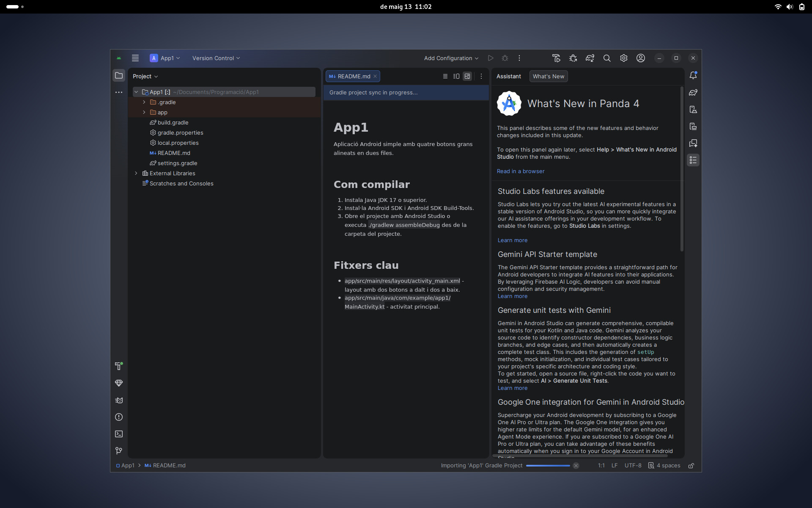The height and width of the screenshot is (508, 812).
Task: Open the main hamburger menu
Action: [135, 58]
